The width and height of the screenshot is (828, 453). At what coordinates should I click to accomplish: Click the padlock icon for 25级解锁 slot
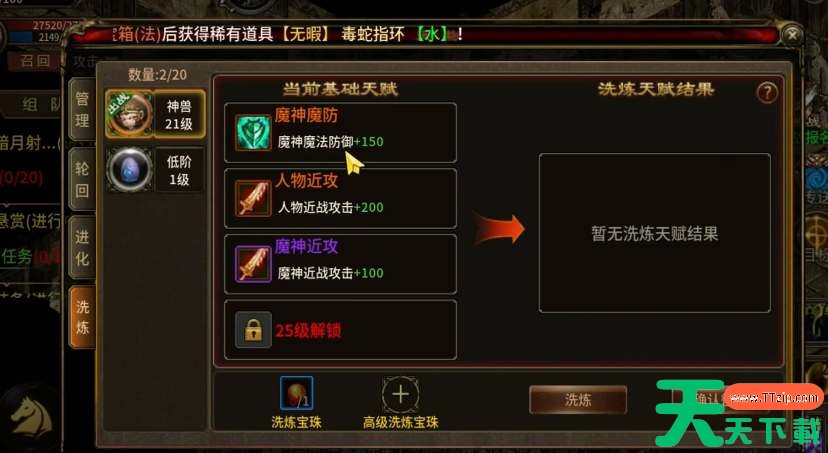tap(253, 329)
